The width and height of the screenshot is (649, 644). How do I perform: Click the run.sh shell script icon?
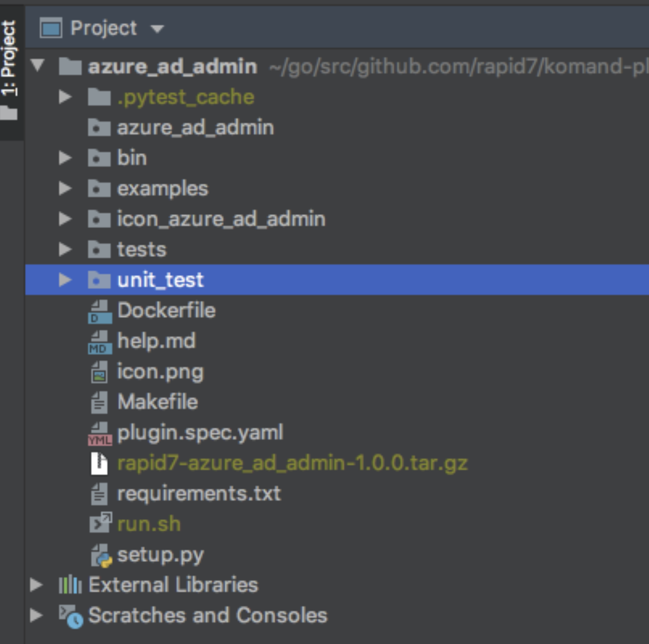point(100,523)
